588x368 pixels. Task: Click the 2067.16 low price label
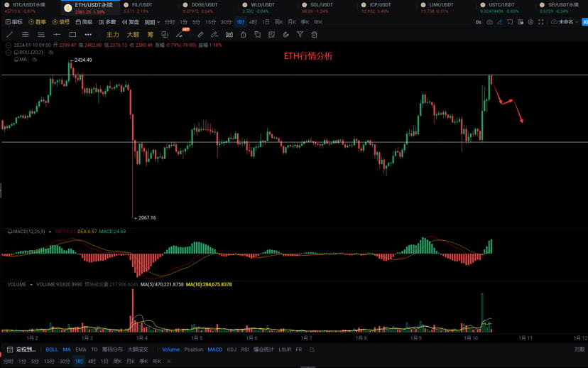147,217
